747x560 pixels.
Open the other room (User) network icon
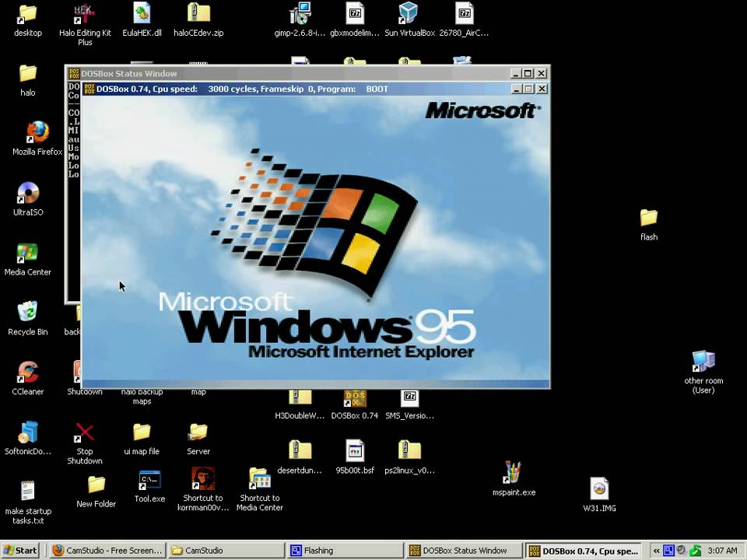[703, 362]
